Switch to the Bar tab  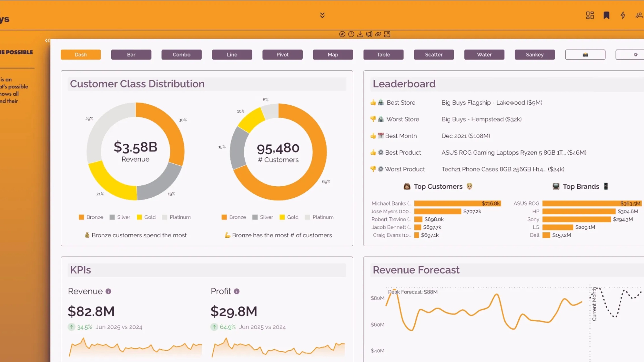point(131,54)
